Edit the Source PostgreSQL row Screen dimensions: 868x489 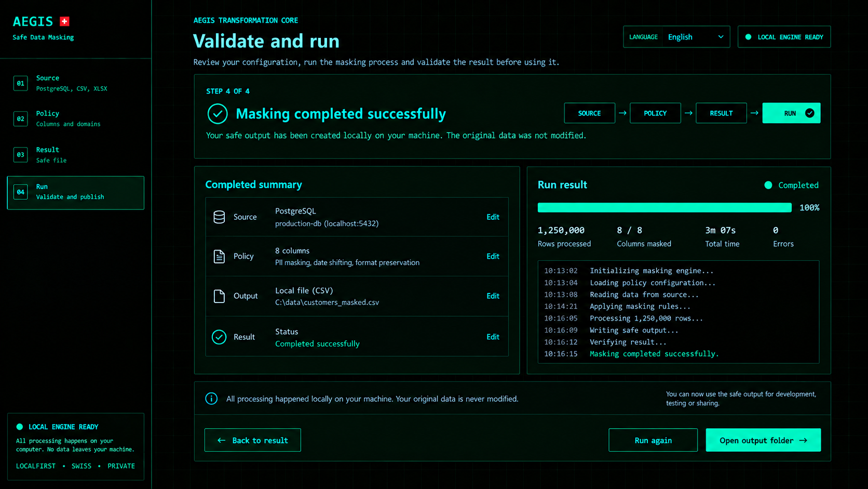pos(493,217)
